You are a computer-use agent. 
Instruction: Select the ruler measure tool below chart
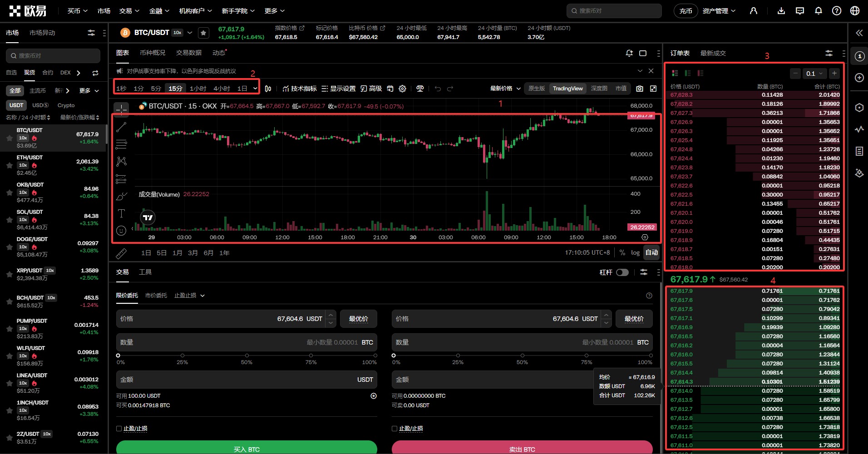121,253
